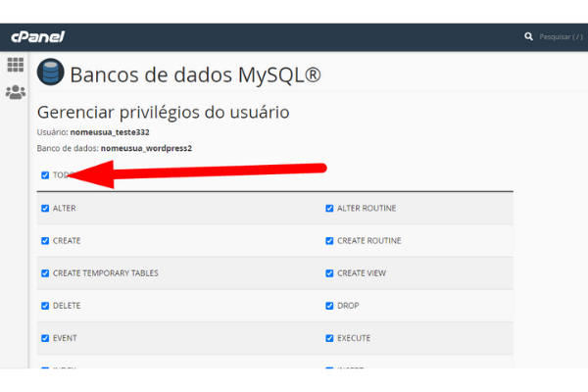Viewport: 588px width, 392px height.
Task: Click the DROP label text
Action: (x=348, y=306)
